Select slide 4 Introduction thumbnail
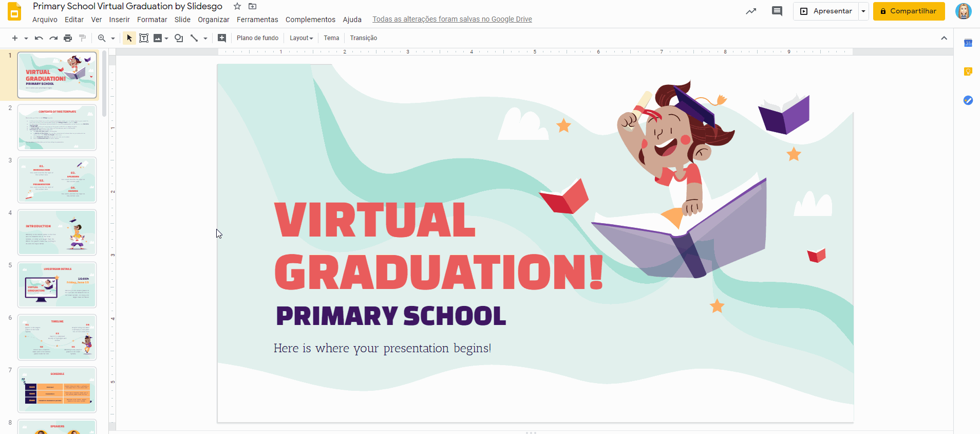 click(x=57, y=232)
